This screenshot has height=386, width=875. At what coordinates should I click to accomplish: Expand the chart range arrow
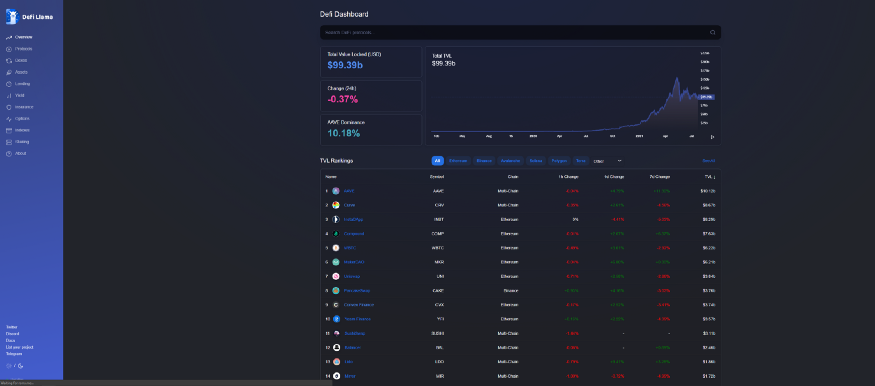click(712, 136)
